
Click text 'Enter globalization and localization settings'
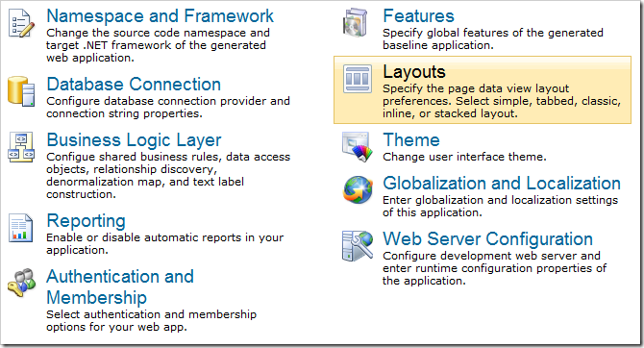(x=500, y=200)
